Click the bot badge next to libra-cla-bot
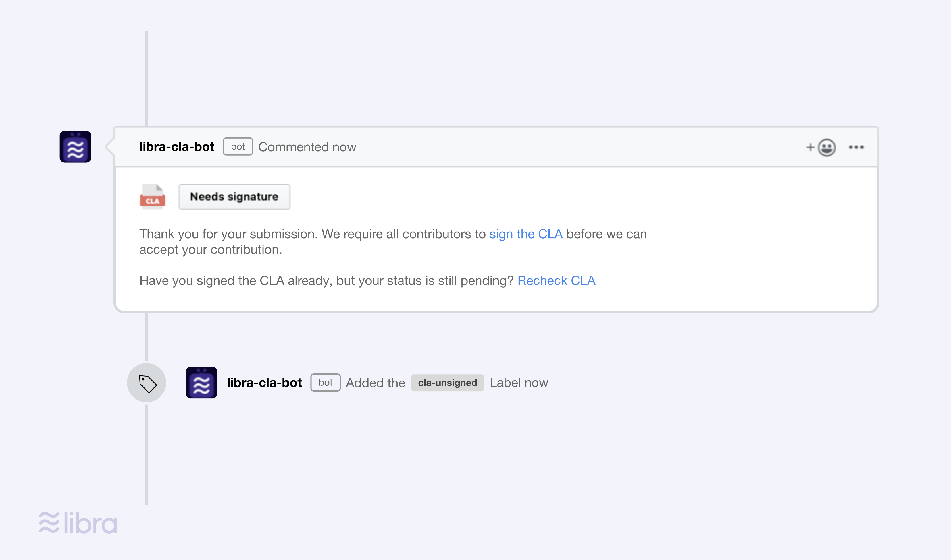This screenshot has height=560, width=951. coord(238,146)
